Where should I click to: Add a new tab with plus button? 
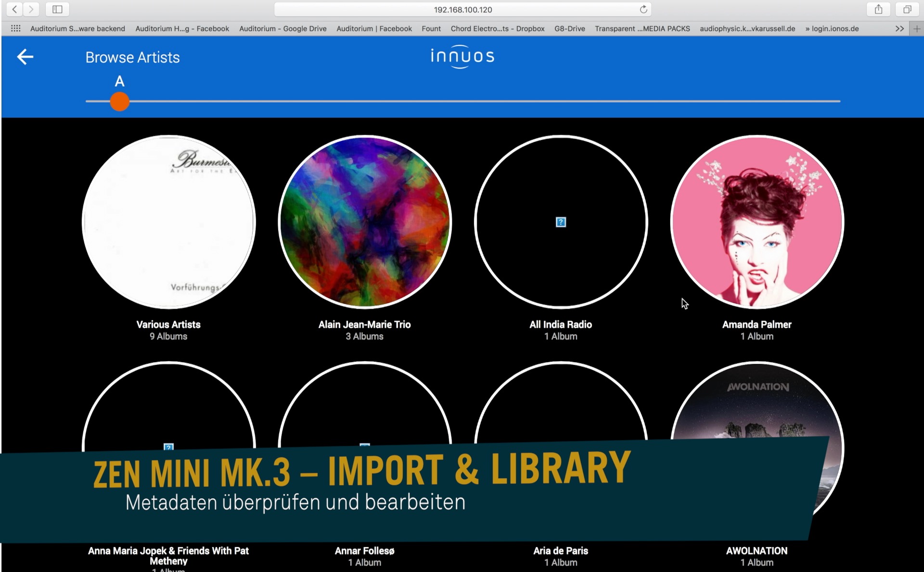(x=917, y=28)
